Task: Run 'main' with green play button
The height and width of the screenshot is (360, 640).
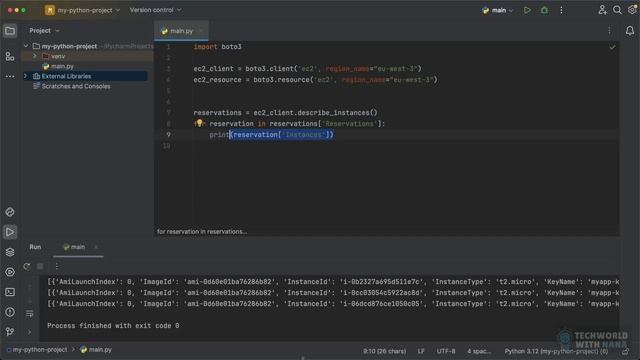Action: click(527, 10)
